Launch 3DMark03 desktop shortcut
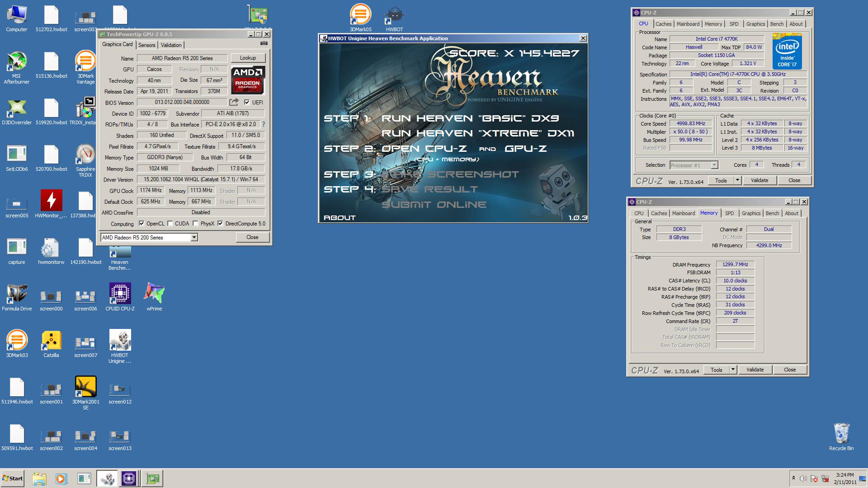 point(17,344)
